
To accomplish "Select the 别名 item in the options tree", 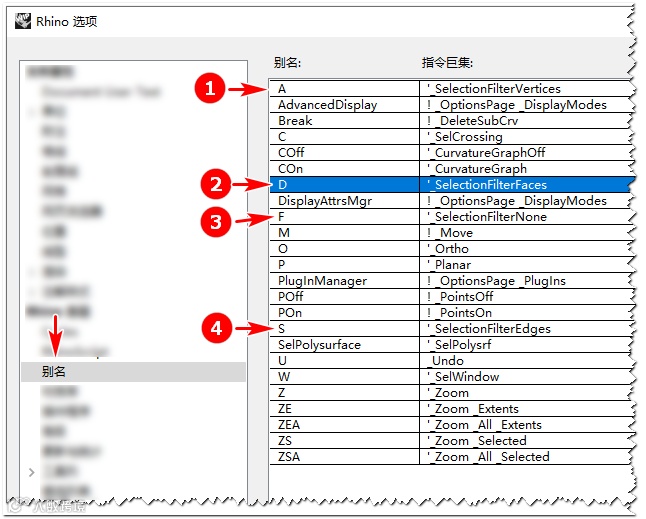I will 133,372.
